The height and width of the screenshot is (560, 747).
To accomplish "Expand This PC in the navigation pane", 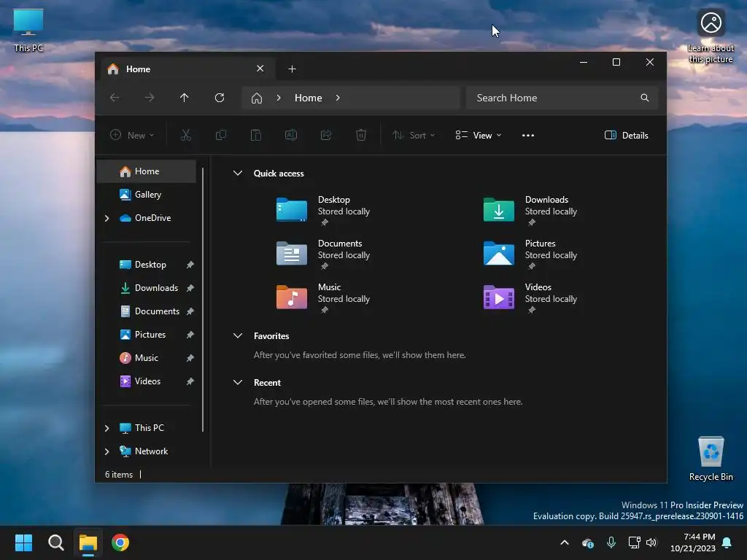I will coord(107,428).
